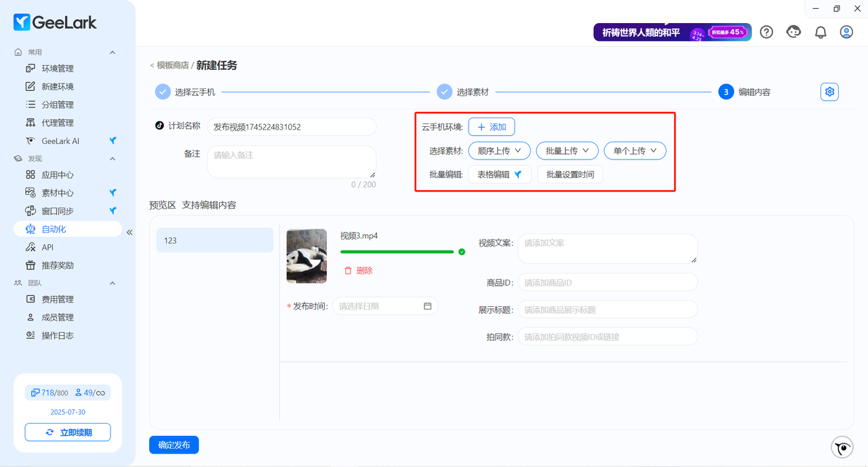868x467 pixels.
Task: Open the 批量上传 dropdown
Action: pyautogui.click(x=567, y=151)
